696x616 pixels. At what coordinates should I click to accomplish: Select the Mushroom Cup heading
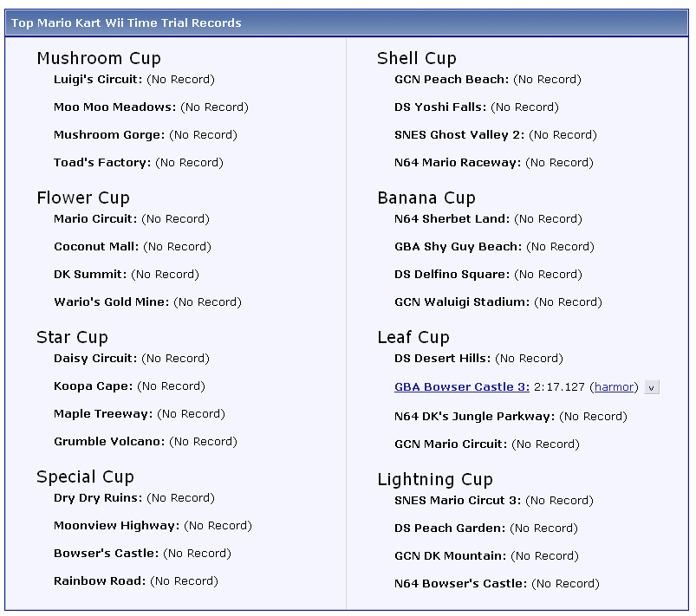click(99, 59)
